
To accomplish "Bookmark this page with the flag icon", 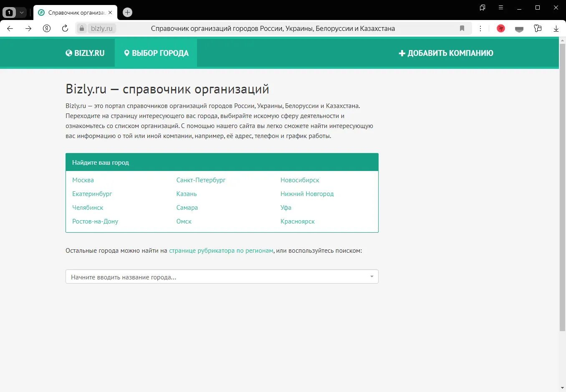I will pyautogui.click(x=462, y=28).
